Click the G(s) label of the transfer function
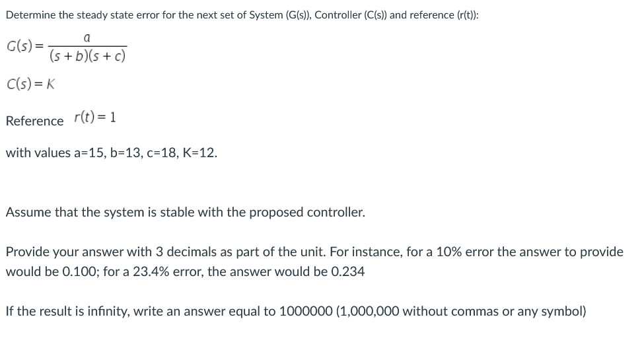 pyautogui.click(x=20, y=46)
